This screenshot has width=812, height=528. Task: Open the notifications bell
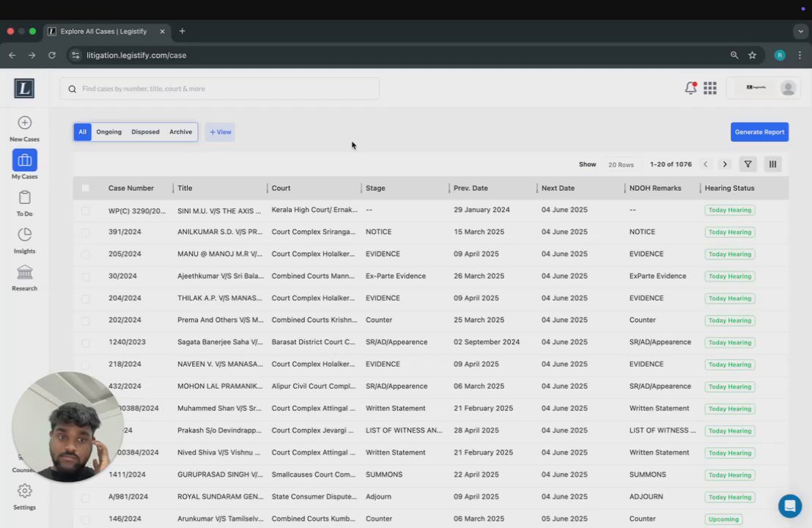tap(691, 88)
